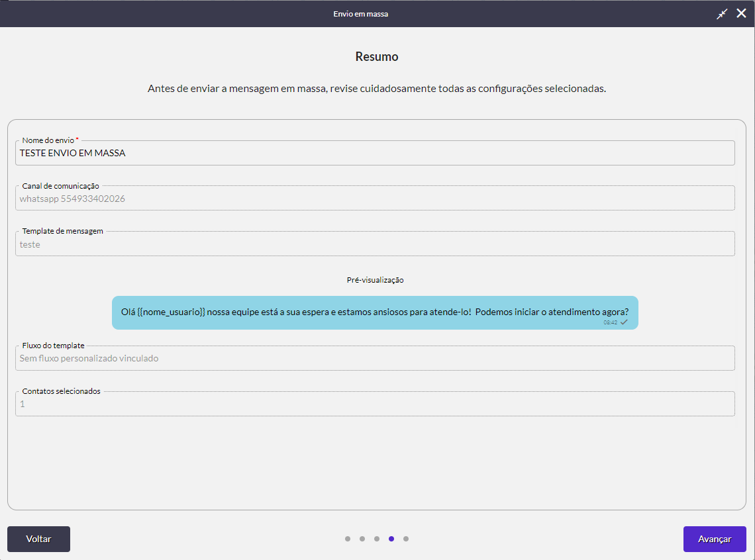Select the second step dot indicator

pos(362,539)
